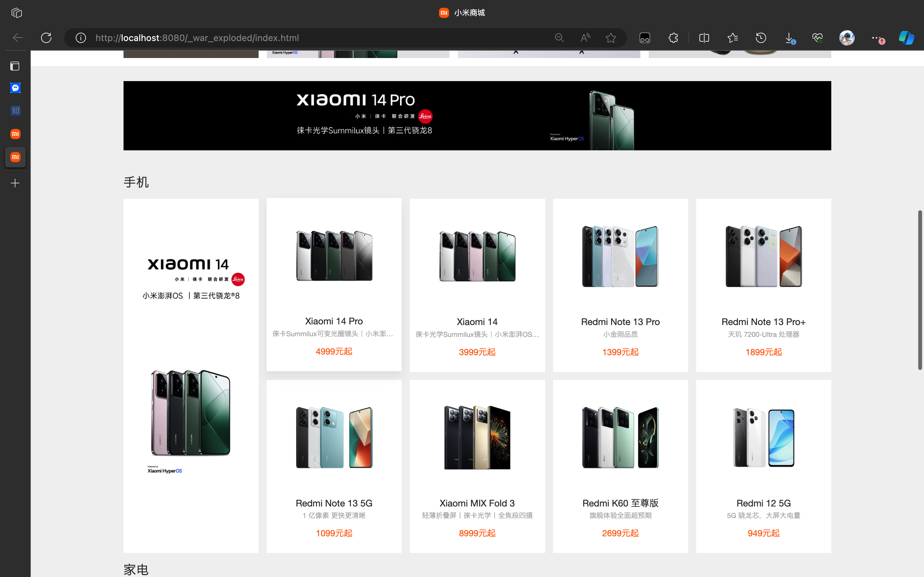
Task: Open the browser history icon
Action: 761,38
